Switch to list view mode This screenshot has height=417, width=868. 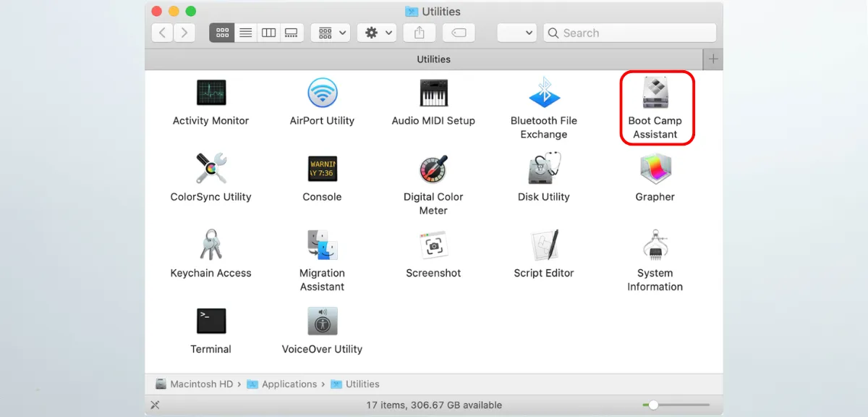pyautogui.click(x=245, y=33)
